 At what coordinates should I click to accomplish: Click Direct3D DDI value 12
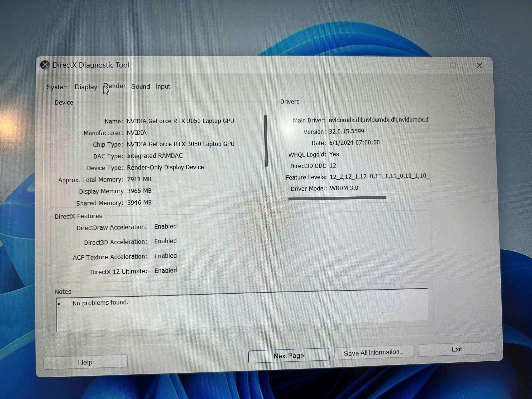(333, 166)
